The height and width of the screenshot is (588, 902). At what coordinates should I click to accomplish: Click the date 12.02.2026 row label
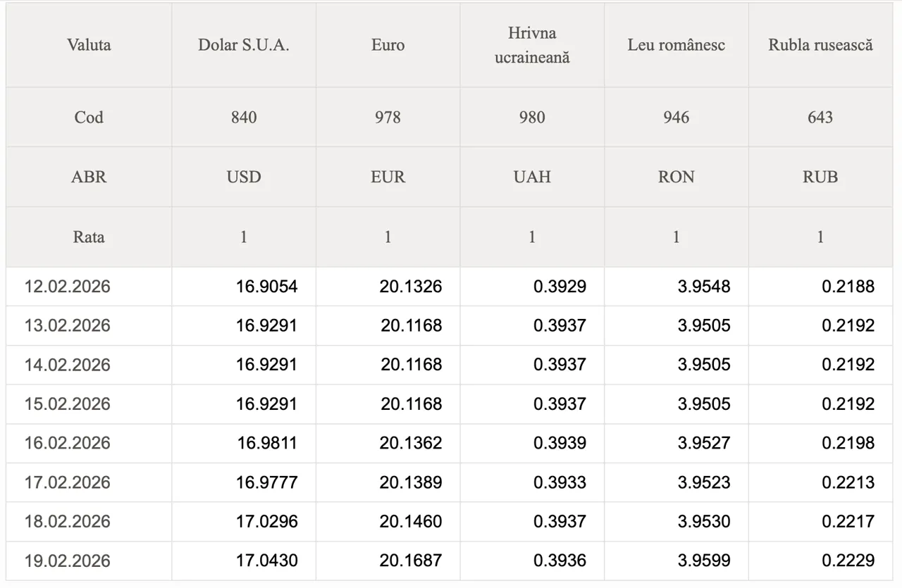pos(68,287)
